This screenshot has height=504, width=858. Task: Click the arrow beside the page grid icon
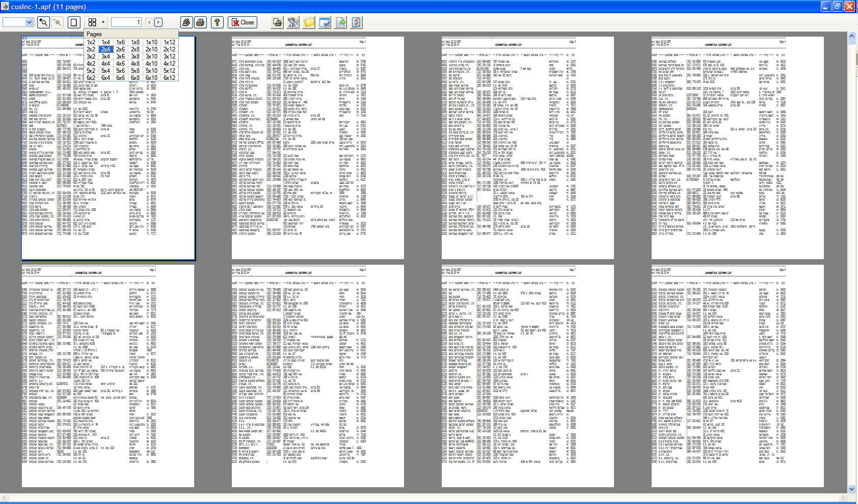tap(103, 22)
